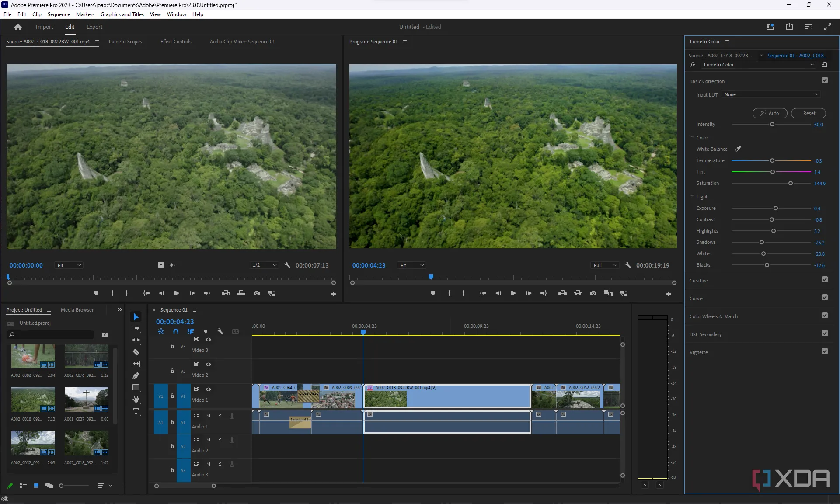Click the Auto color button

click(770, 113)
